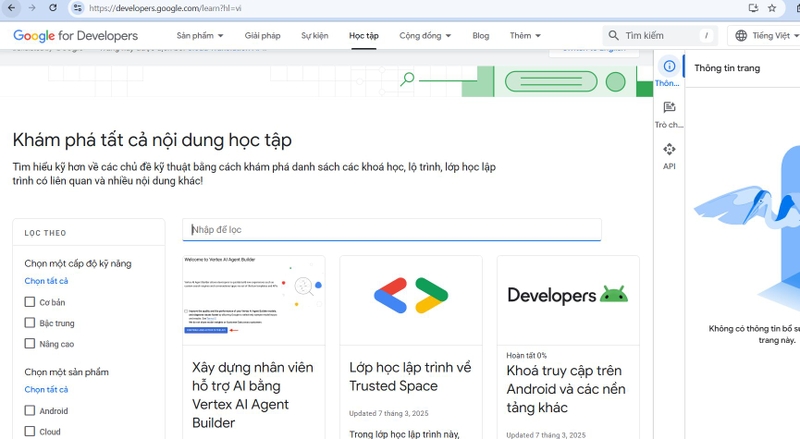
Task: Click the Khám phá tất cả nội dung học tập heading
Action: (152, 140)
